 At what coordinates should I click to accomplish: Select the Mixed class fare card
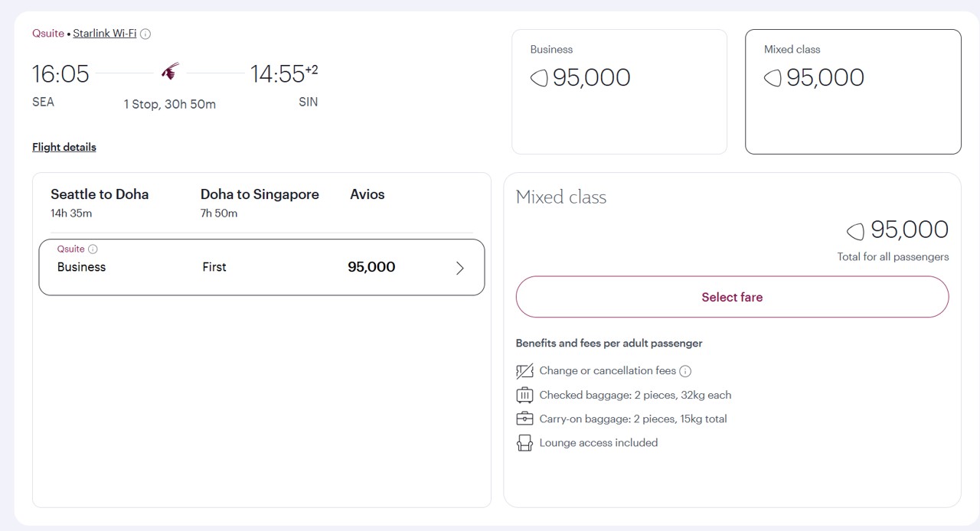point(852,92)
